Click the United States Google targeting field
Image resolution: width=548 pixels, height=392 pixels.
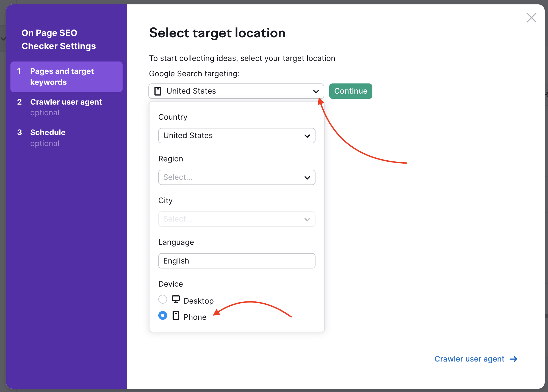point(236,91)
